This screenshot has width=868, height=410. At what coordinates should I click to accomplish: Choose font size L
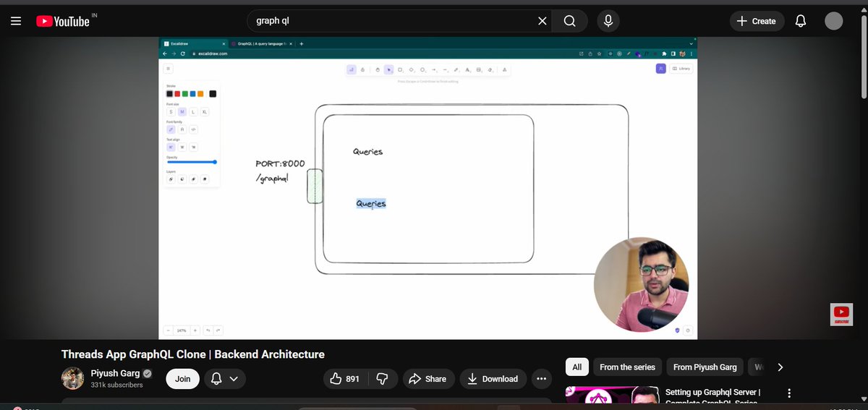coord(193,112)
